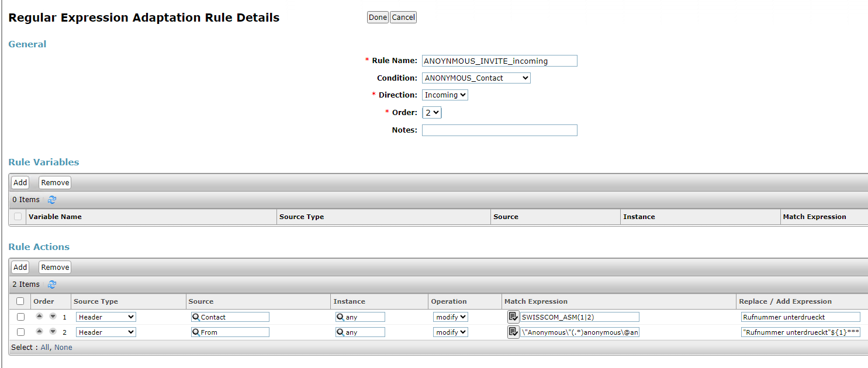Tick the checkbox for rule action 2
Screen dimensions: 868x368
pos(20,332)
